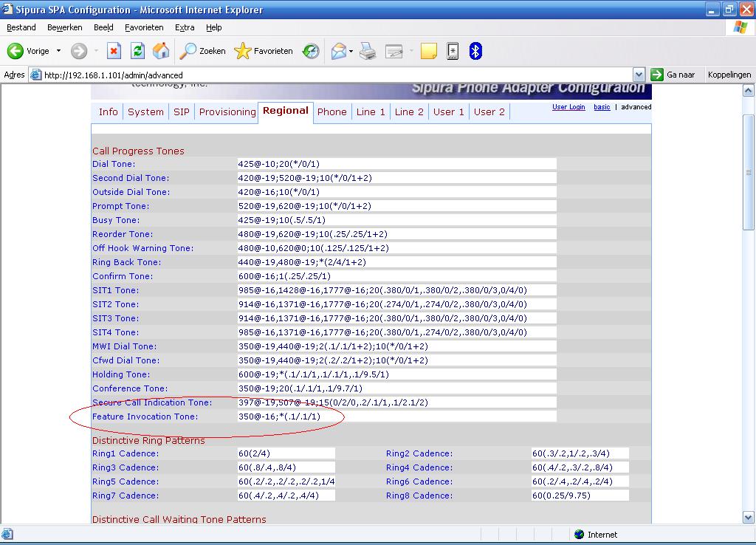Screen dimensions: 756x545
Task: Click the basic view link
Action: tap(602, 107)
